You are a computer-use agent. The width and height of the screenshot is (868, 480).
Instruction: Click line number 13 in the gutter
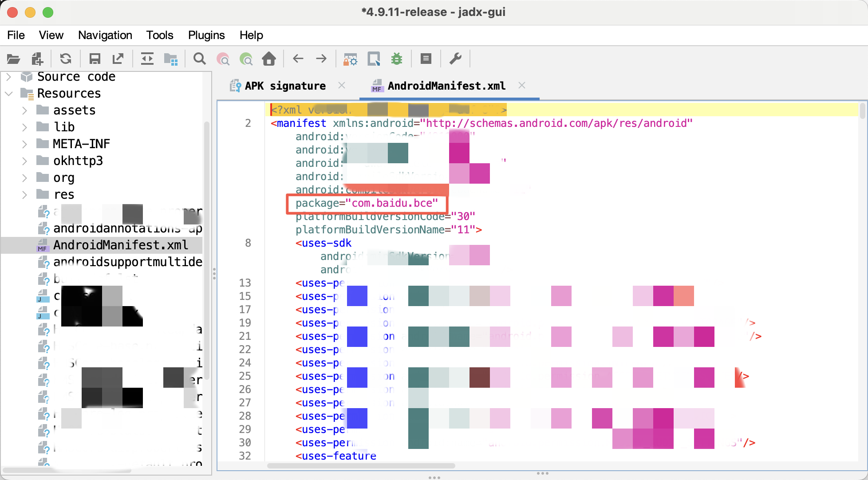[245, 283]
